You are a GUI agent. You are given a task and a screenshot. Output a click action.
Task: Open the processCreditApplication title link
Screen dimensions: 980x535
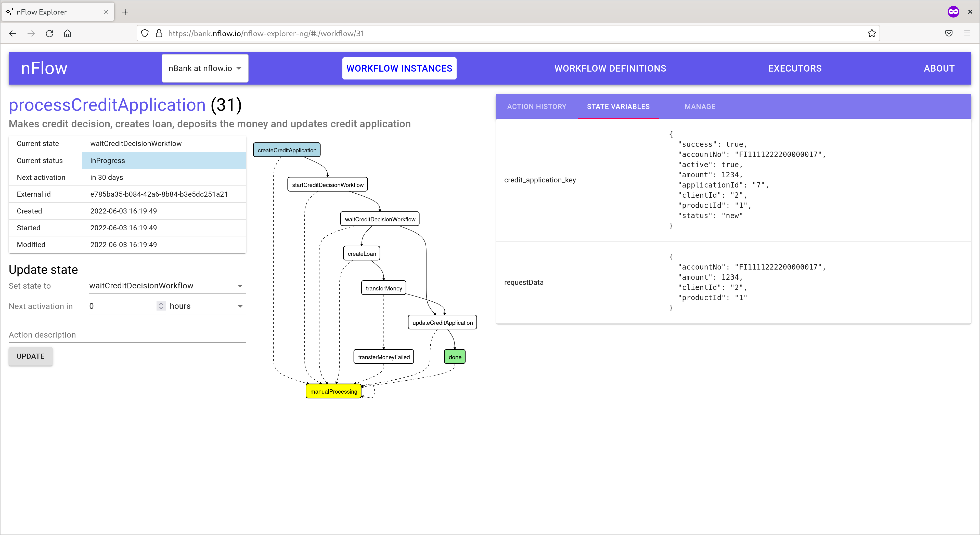click(x=107, y=105)
